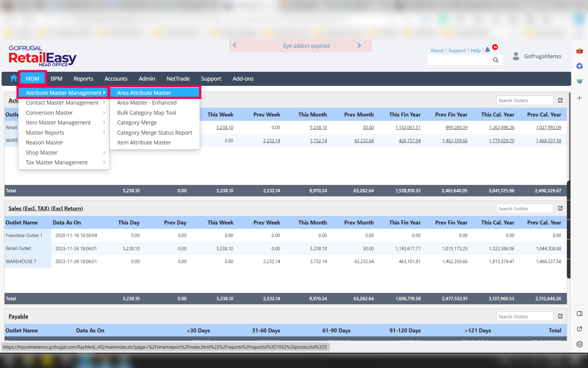The width and height of the screenshot is (588, 368).
Task: Click the previous banner message arrow
Action: (235, 45)
